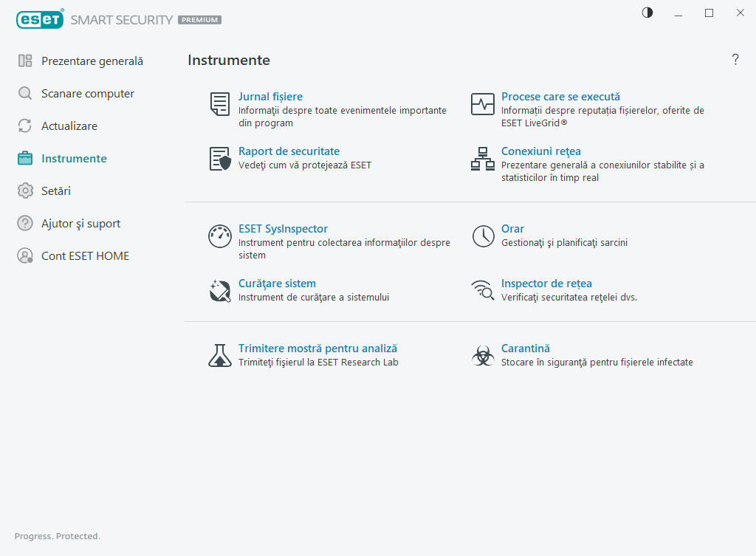Open Ajutor și suport sidebar item
This screenshot has width=756, height=556.
80,224
